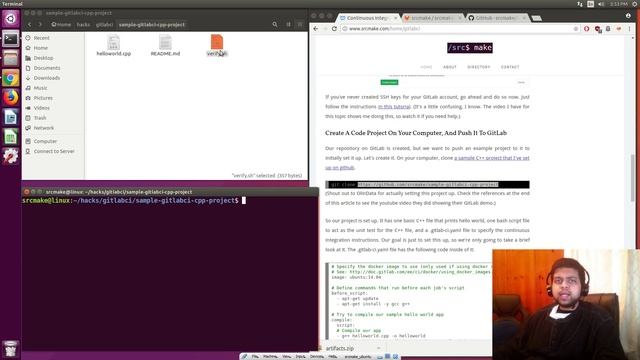The height and width of the screenshot is (360, 640).
Task: Launch Firefox from the dock
Action: [11, 98]
